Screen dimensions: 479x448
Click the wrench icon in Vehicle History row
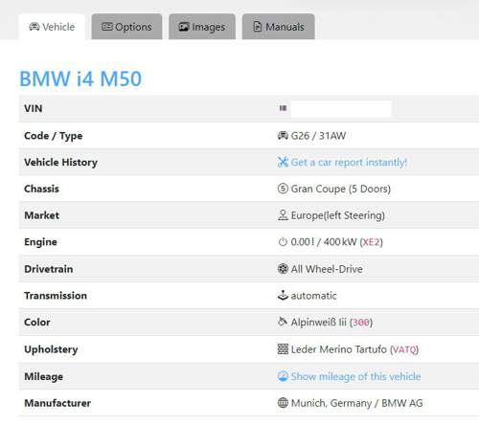283,162
